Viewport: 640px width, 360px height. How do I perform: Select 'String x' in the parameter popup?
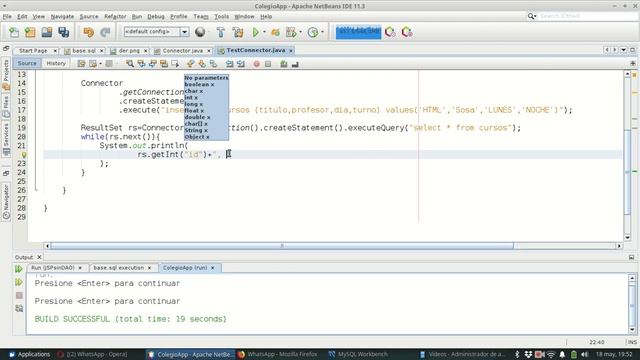[x=196, y=130]
